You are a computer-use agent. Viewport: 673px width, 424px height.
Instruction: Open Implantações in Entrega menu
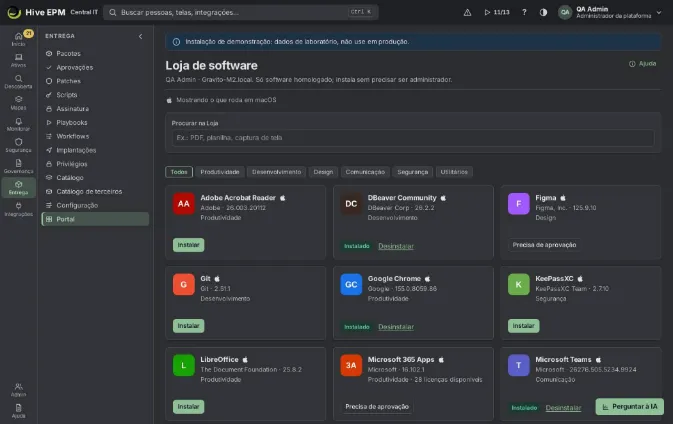click(x=95, y=150)
